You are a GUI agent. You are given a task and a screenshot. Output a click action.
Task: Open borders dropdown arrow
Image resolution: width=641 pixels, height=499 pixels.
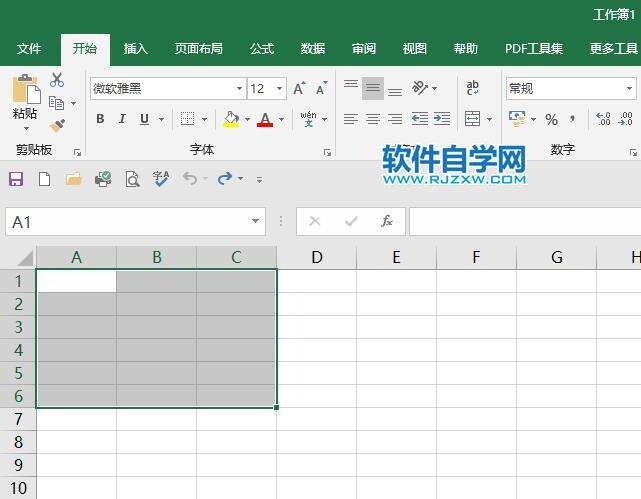204,119
